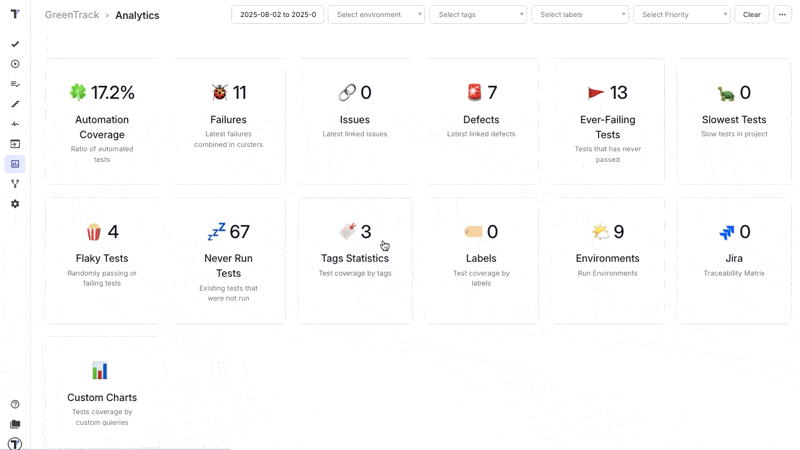The height and width of the screenshot is (450, 800).
Task: Open the Custom Charts card
Action: coord(102,396)
